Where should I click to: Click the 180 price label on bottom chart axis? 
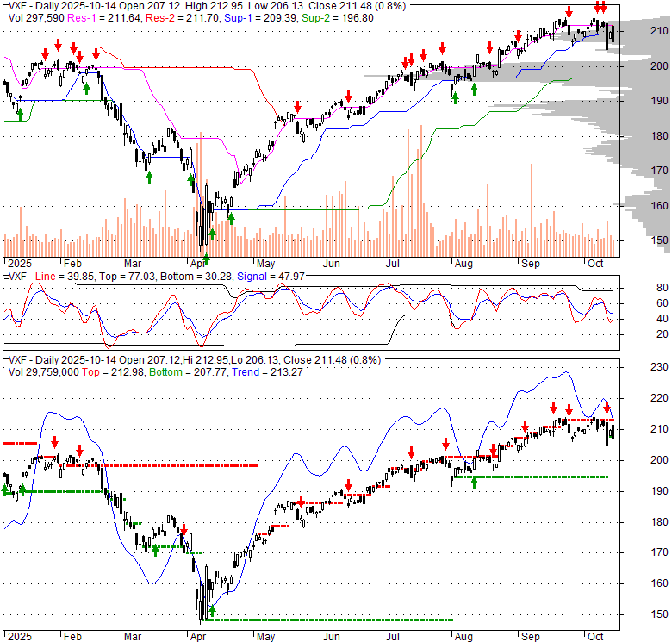(x=659, y=522)
